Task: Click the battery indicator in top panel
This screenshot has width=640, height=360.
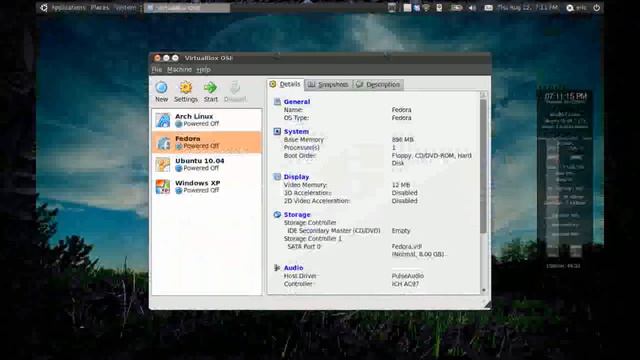Action: pos(456,8)
